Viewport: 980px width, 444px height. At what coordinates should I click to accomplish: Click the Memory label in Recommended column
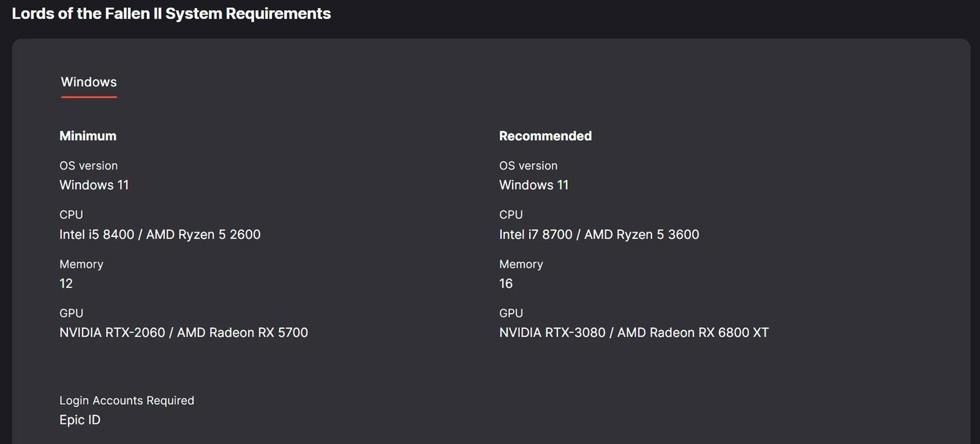[521, 265]
